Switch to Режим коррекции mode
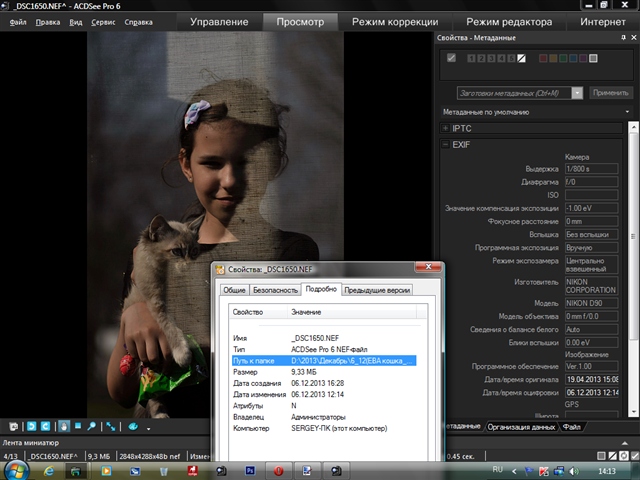Screen dimensions: 640x480 395,21
